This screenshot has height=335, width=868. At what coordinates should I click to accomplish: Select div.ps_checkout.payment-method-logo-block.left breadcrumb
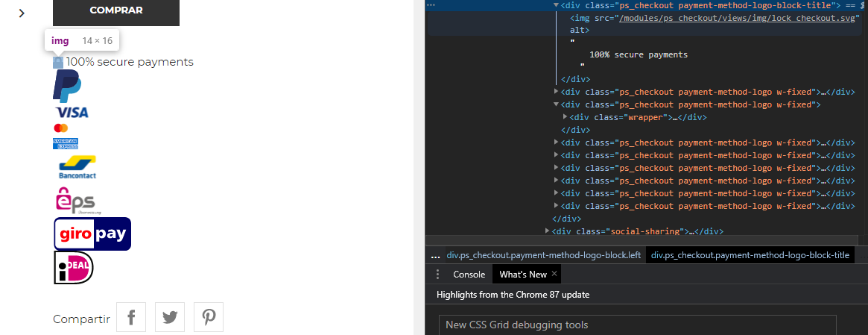point(544,256)
